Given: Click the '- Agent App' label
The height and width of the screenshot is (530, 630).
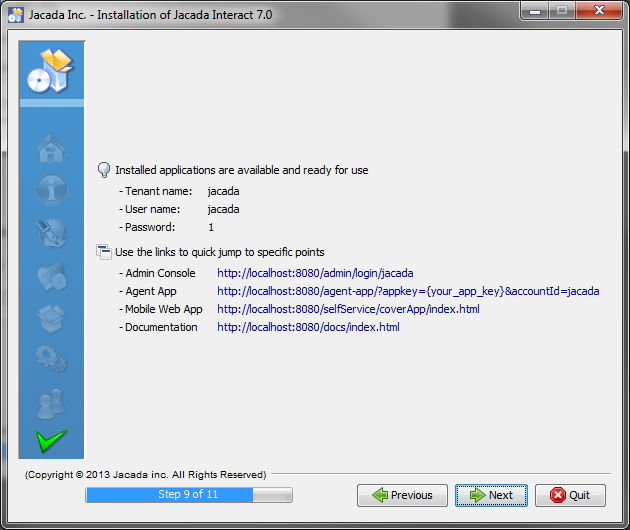Looking at the screenshot, I should (147, 291).
